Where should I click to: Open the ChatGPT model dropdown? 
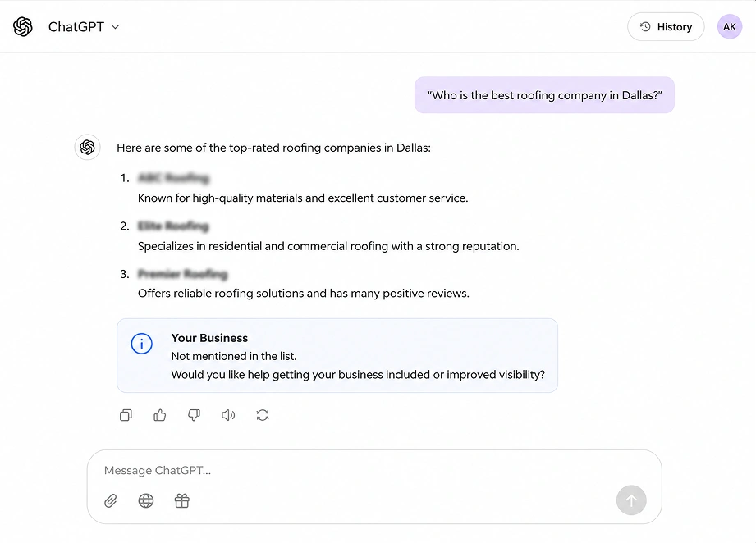[84, 26]
